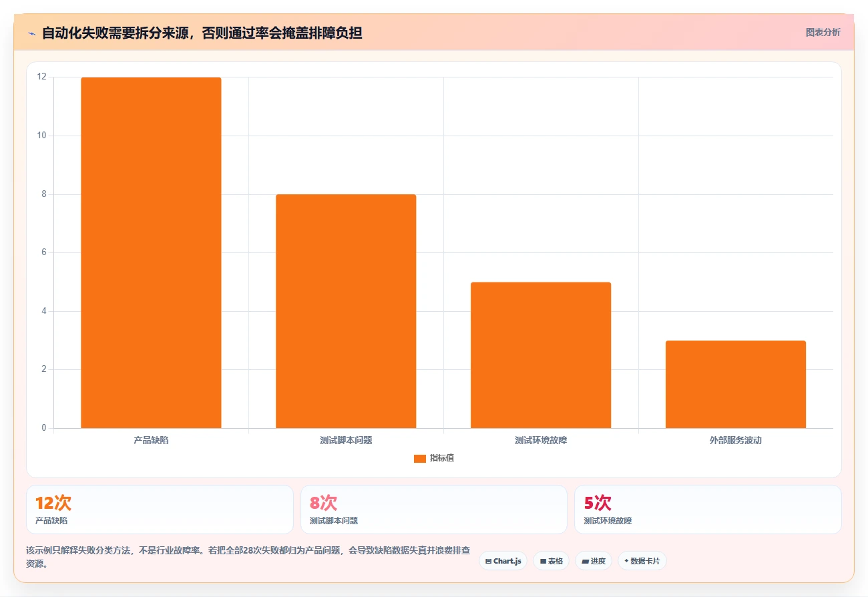Click the lightning icon before the title
Screen dimensions: 868x597
31,33
